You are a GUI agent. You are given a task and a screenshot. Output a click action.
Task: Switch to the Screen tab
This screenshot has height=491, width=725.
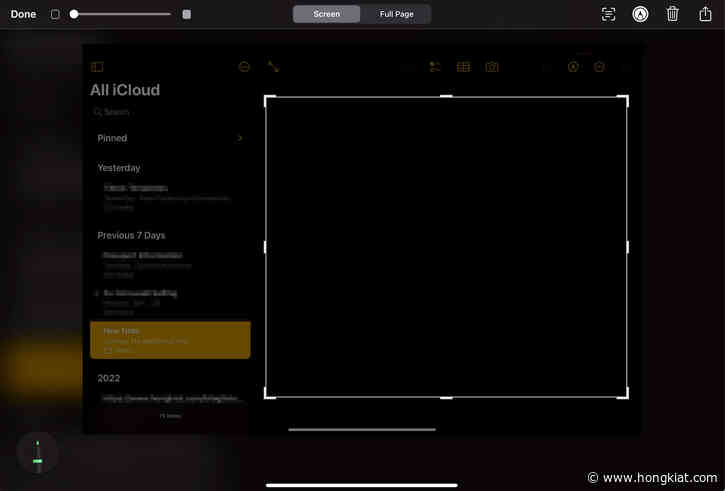click(326, 14)
